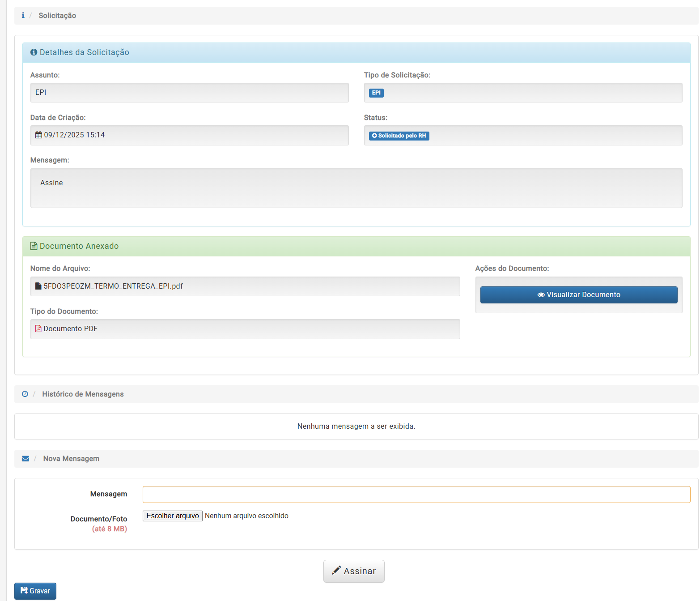This screenshot has height=601, width=700.
Task: Click the Histórico de Mensagens heading
Action: (x=83, y=394)
